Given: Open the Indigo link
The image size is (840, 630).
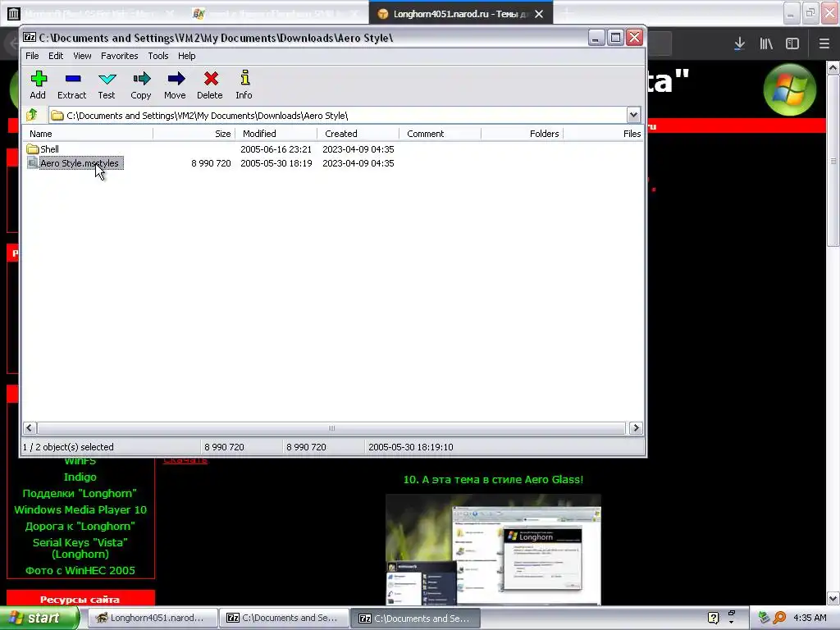Looking at the screenshot, I should [80, 477].
